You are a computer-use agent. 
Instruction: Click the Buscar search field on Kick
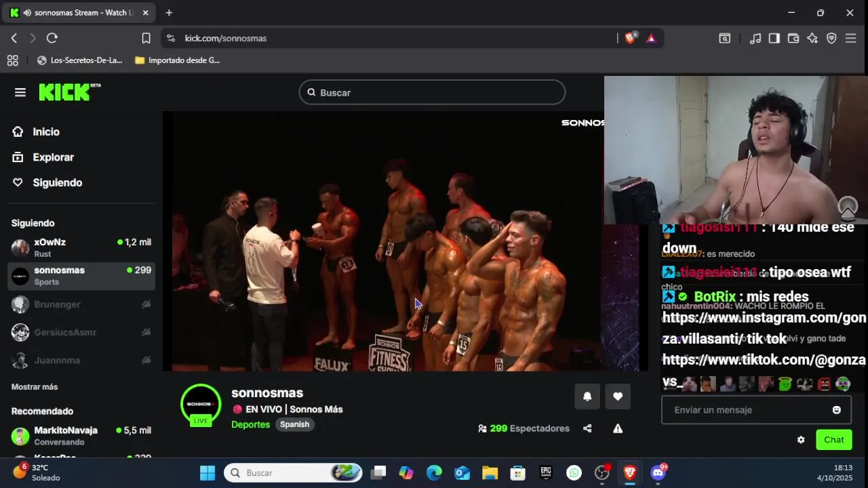(x=432, y=92)
